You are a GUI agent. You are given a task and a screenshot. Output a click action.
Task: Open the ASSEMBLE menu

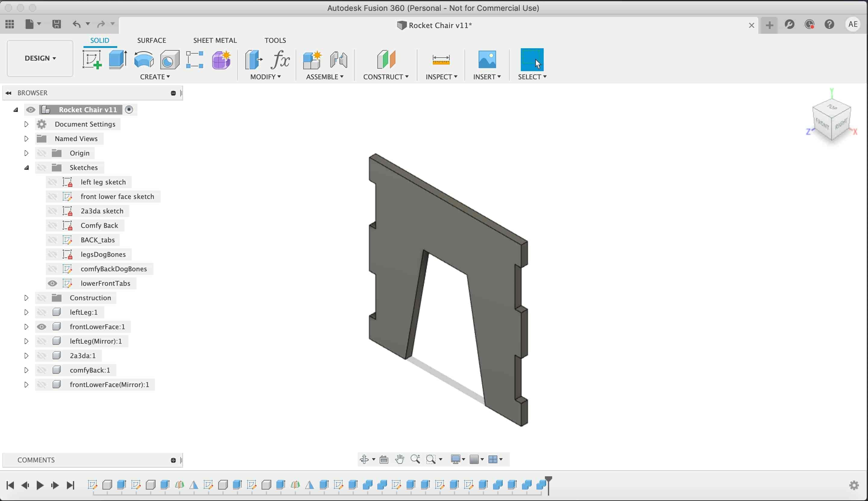325,77
